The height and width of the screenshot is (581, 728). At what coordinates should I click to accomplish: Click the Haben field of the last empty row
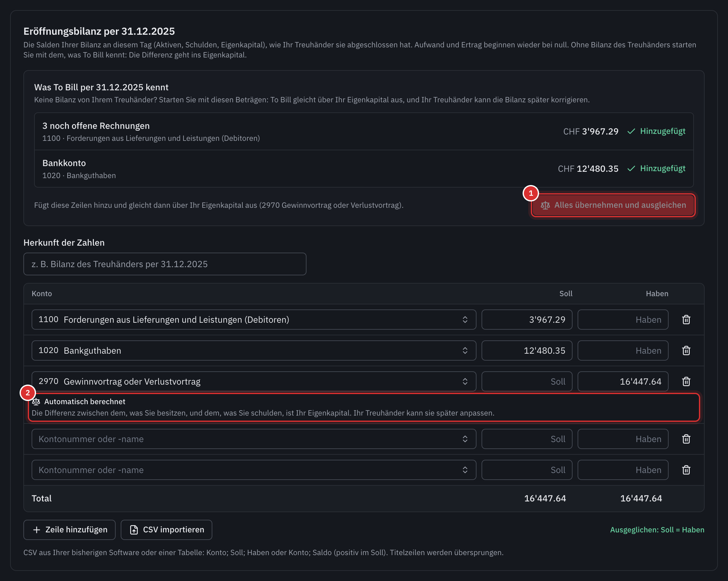[623, 470]
